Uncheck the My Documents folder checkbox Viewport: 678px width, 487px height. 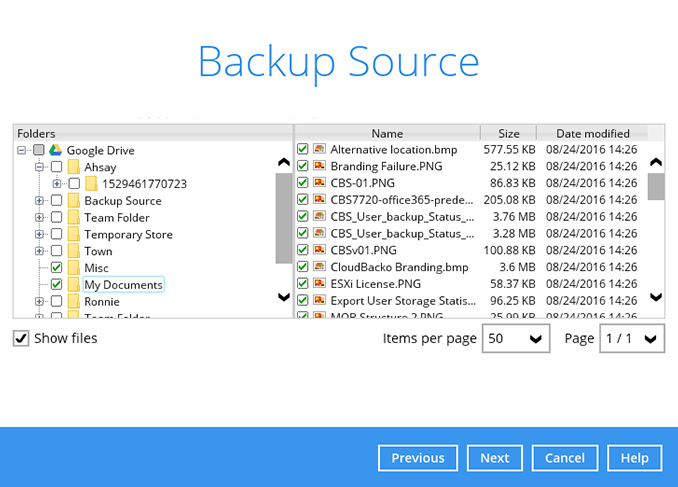tap(56, 285)
